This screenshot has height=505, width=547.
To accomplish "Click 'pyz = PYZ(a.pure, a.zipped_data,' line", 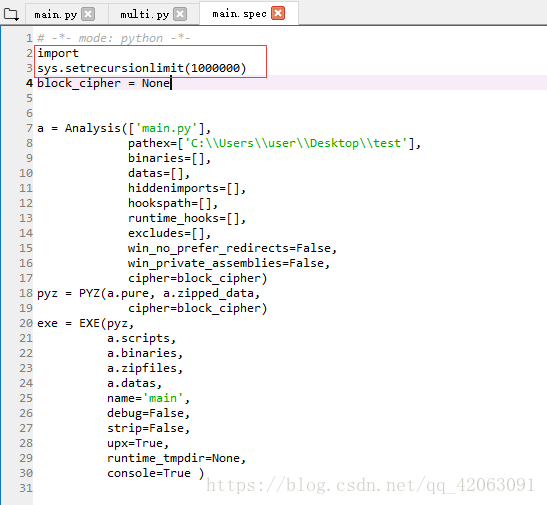I will coord(149,293).
